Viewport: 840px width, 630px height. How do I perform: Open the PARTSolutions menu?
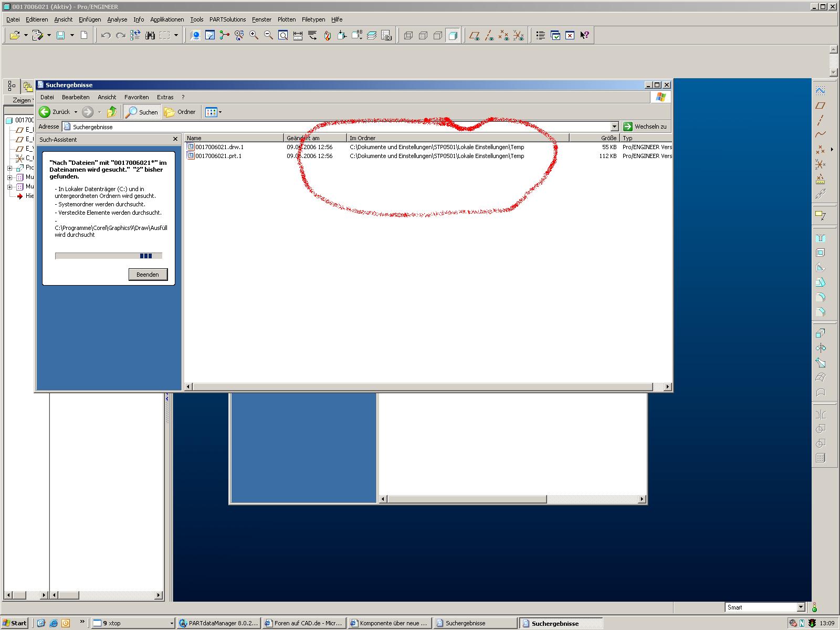[x=227, y=19]
